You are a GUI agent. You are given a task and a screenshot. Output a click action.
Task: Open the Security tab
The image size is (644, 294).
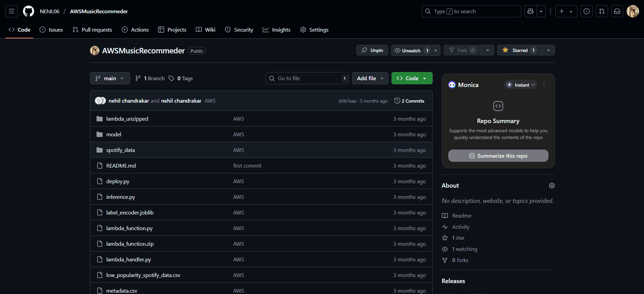pyautogui.click(x=239, y=30)
